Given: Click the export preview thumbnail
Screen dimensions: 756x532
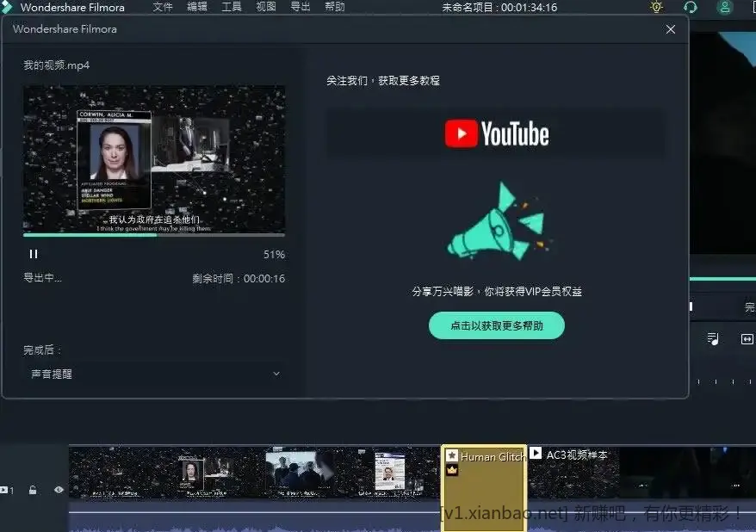Looking at the screenshot, I should click(154, 159).
